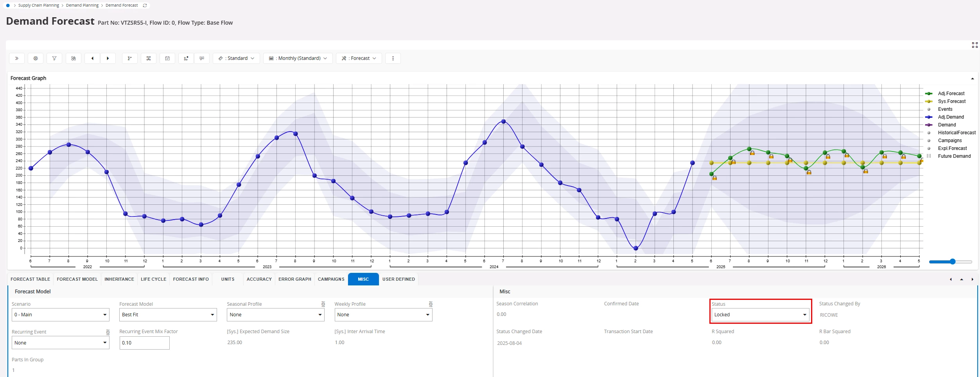Collapse the tab panel with the small up arrow
The width and height of the screenshot is (980, 377).
tap(962, 280)
